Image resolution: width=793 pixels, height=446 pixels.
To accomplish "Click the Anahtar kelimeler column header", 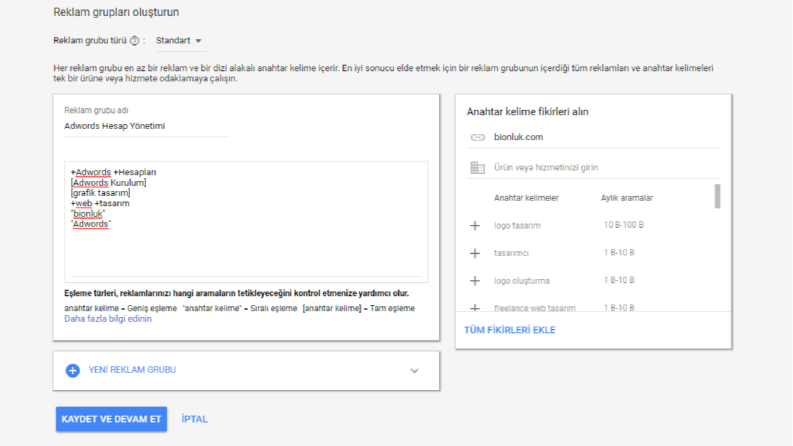I will pos(526,198).
